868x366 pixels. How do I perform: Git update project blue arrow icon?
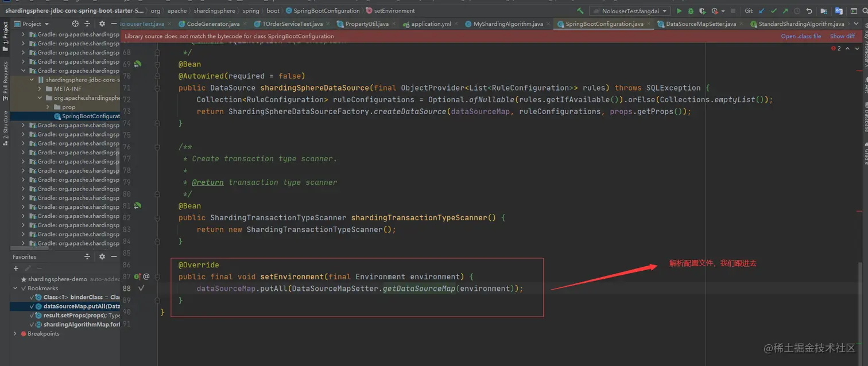(x=762, y=11)
